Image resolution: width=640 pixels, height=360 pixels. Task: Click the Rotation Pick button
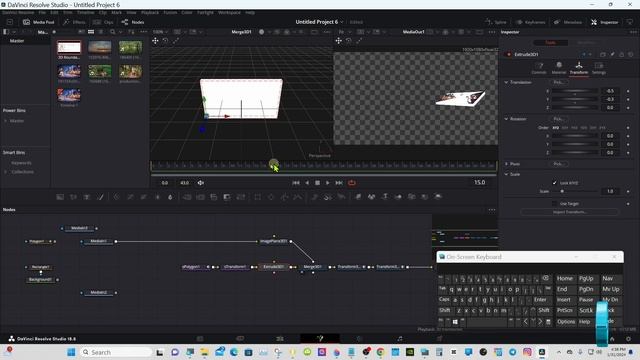point(558,119)
